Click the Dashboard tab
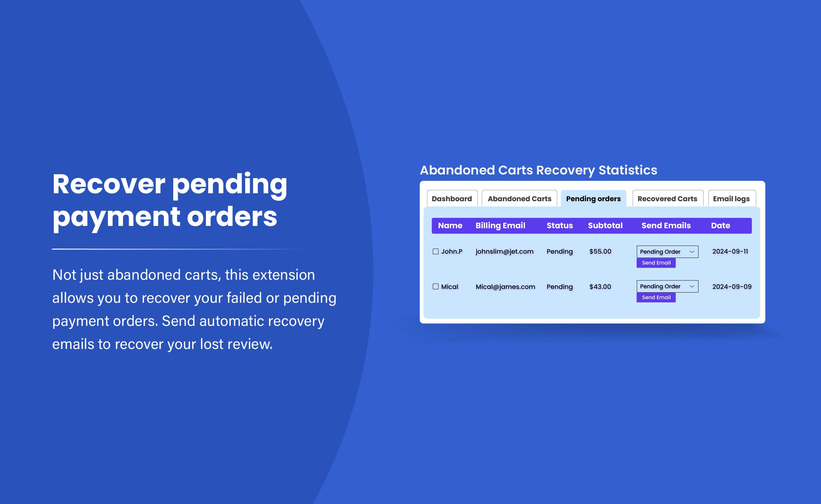Image resolution: width=821 pixels, height=504 pixels. point(451,198)
